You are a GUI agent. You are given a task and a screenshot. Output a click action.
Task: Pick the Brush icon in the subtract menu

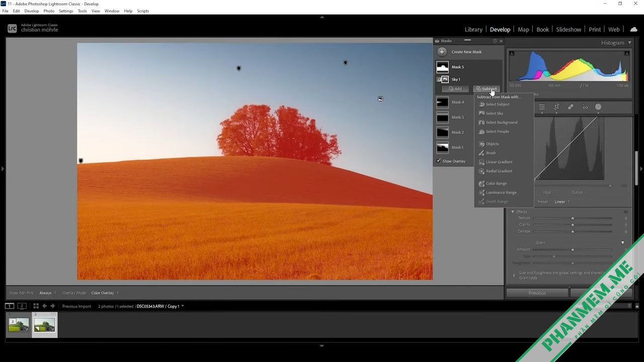pos(482,153)
